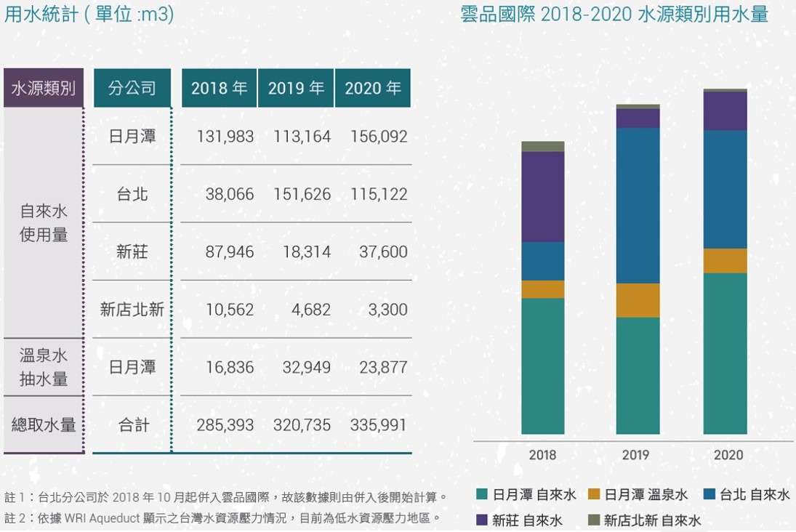Image resolution: width=796 pixels, height=532 pixels.
Task: Select the 2018 年 column header
Action: (x=220, y=88)
